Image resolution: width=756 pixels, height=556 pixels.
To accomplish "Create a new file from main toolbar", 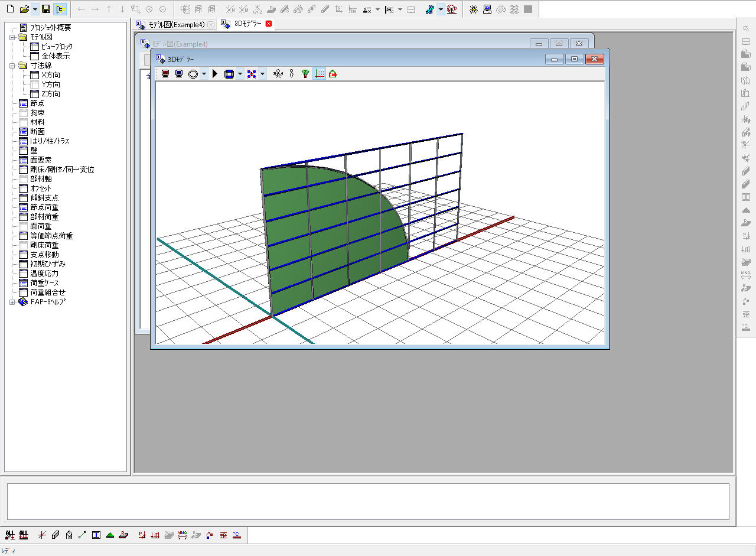I will (9, 9).
